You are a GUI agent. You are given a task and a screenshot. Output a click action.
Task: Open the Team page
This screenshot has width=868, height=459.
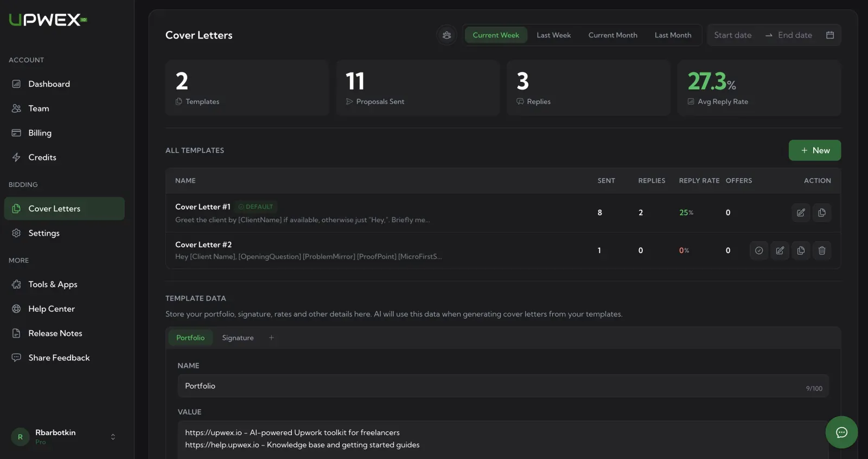(x=64, y=108)
